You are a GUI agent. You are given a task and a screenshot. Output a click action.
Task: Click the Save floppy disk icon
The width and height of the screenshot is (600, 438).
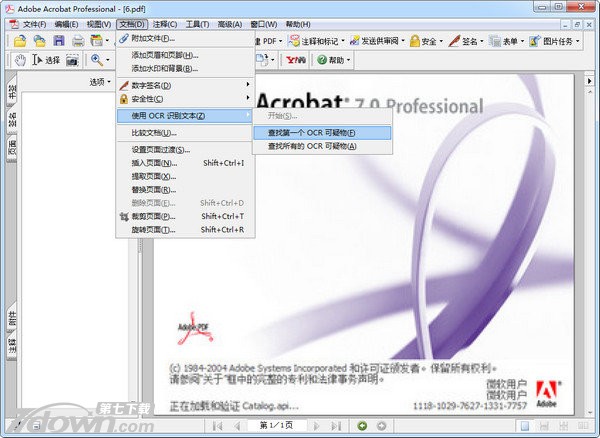[x=59, y=41]
